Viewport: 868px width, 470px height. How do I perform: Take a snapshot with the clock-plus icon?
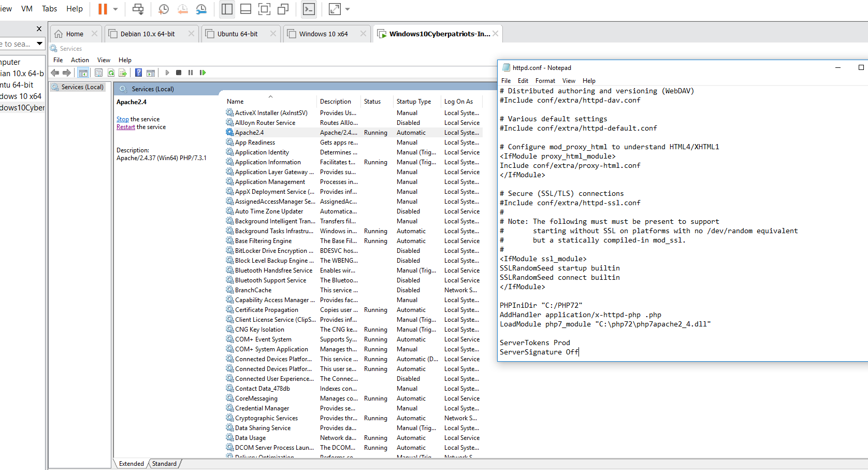164,9
